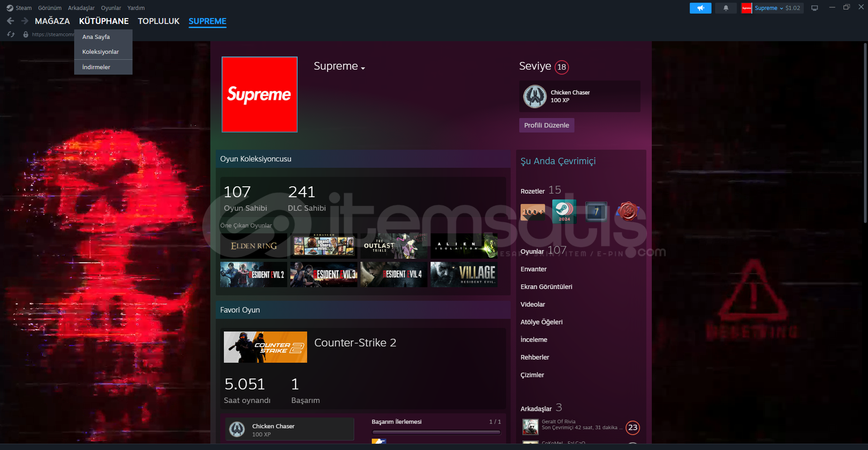868x450 pixels.
Task: Select Koleksiyonlar from the dropdown menu
Action: click(103, 52)
